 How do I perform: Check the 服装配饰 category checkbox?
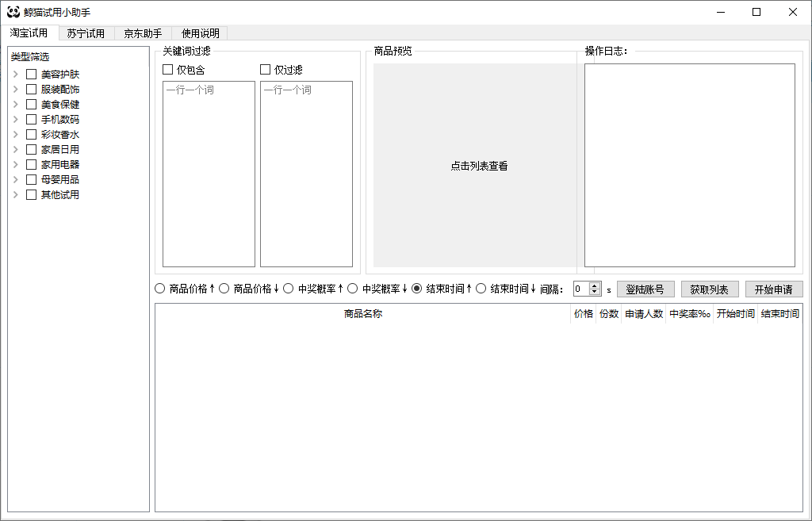click(31, 89)
